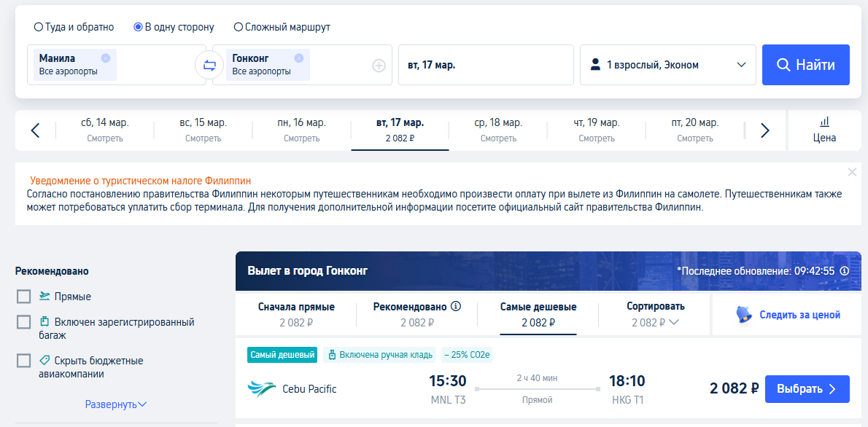Sort by Самые дешевые tab
The height and width of the screenshot is (427, 868).
pos(538,315)
